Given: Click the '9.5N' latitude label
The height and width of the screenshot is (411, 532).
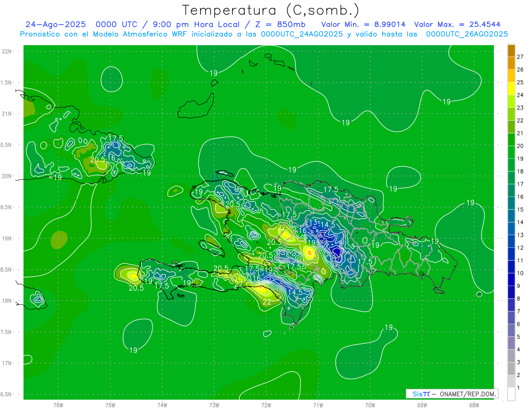Looking at the screenshot, I should pyautogui.click(x=7, y=207).
